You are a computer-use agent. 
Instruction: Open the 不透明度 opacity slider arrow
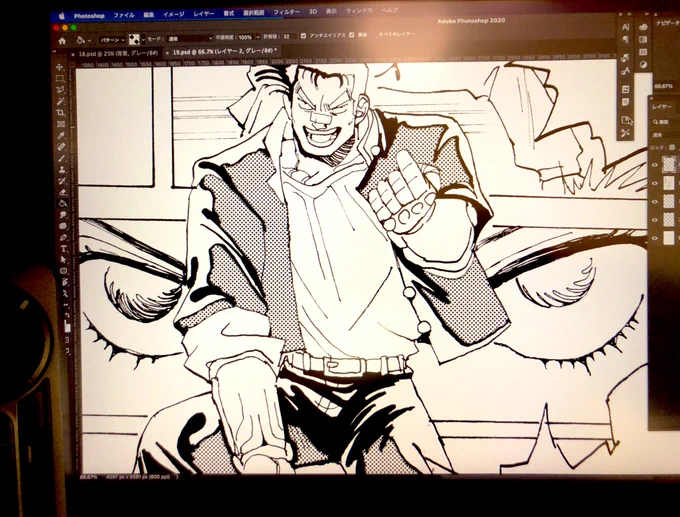[x=258, y=37]
